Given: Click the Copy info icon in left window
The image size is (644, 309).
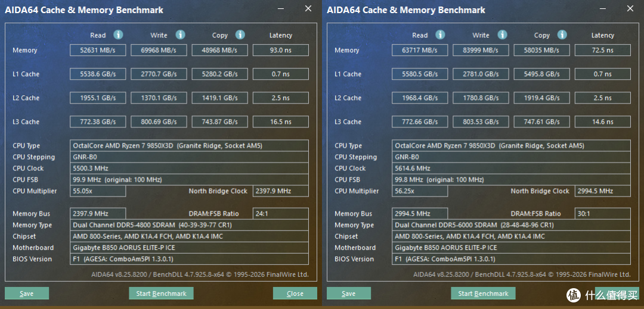Looking at the screenshot, I should pyautogui.click(x=240, y=35).
